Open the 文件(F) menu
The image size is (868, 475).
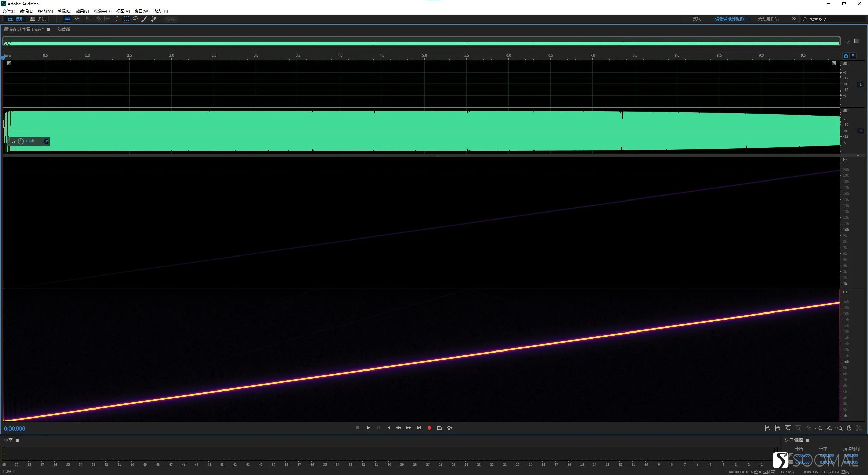click(9, 11)
